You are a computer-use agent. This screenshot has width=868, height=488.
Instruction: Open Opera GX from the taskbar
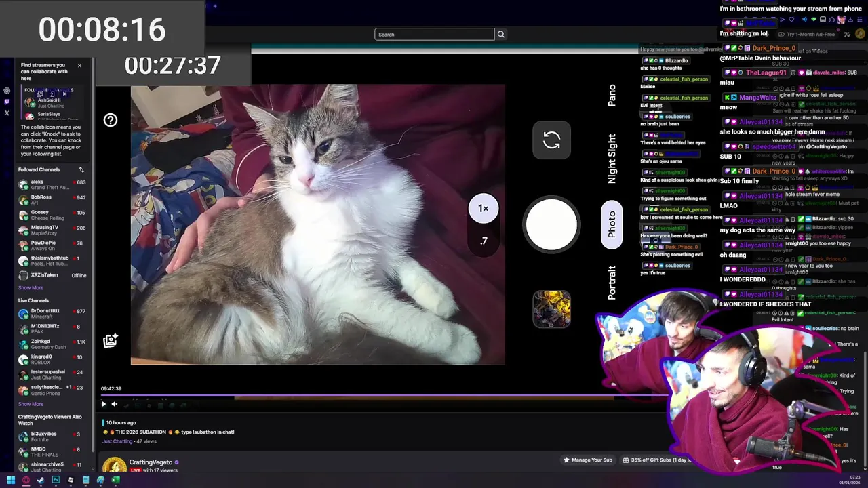[26, 481]
